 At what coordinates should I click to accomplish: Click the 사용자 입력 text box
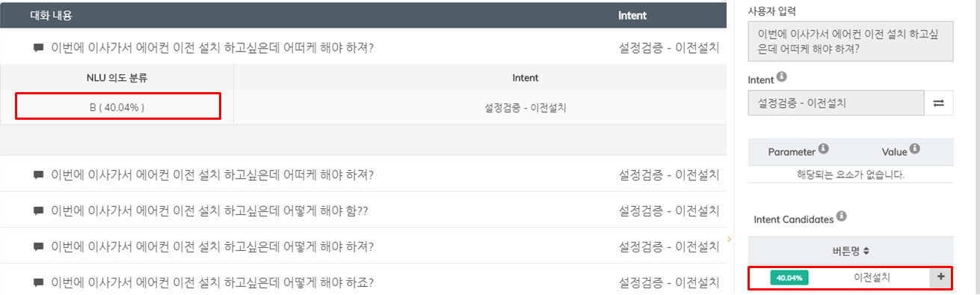851,42
